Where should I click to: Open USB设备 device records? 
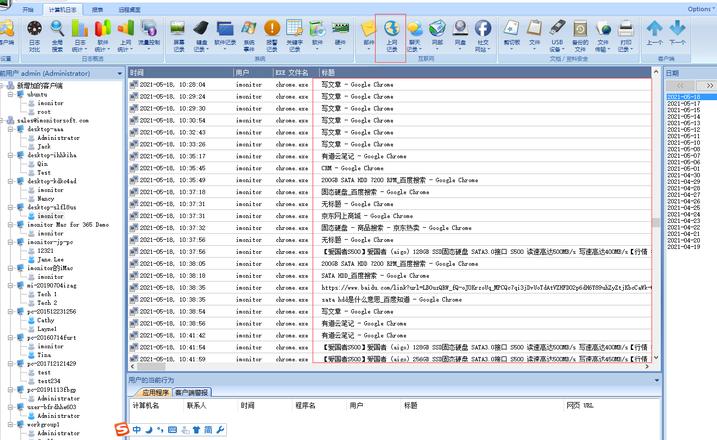coord(557,36)
